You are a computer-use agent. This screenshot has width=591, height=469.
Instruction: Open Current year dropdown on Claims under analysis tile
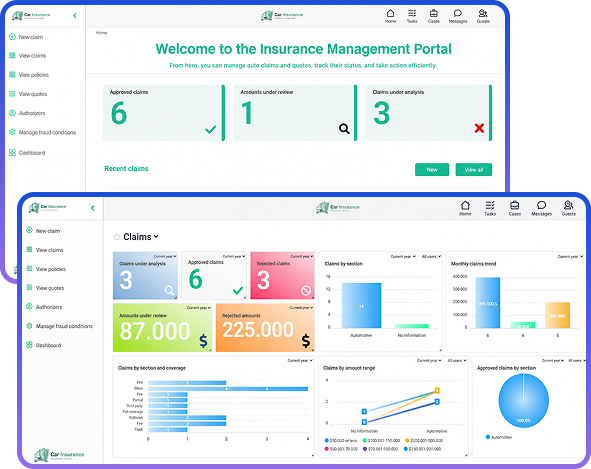pyautogui.click(x=165, y=256)
